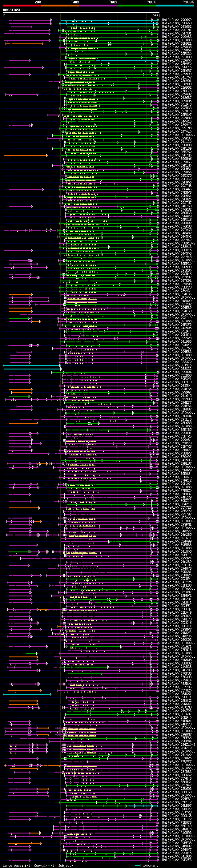
Task: Click the UniRef100_B9RIB5 label
Action: pos(176,430)
